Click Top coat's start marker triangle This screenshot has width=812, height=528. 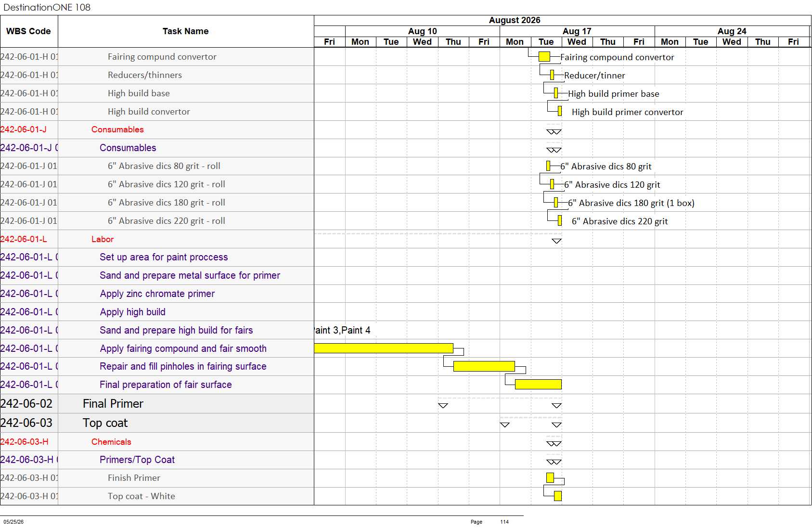505,425
